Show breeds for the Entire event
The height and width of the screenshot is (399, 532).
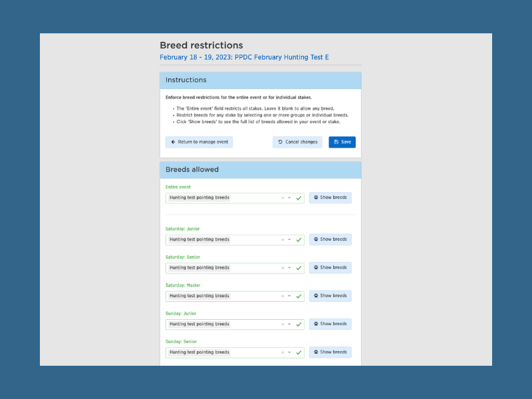coord(330,198)
